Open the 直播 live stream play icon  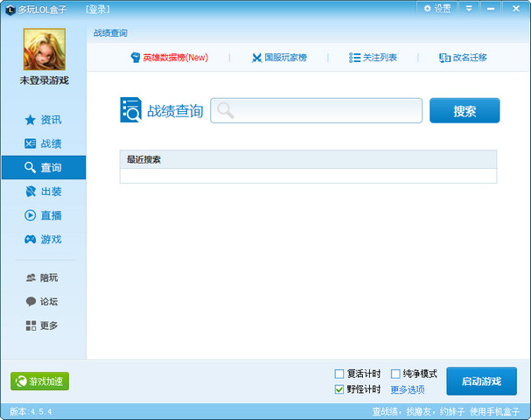(x=31, y=215)
